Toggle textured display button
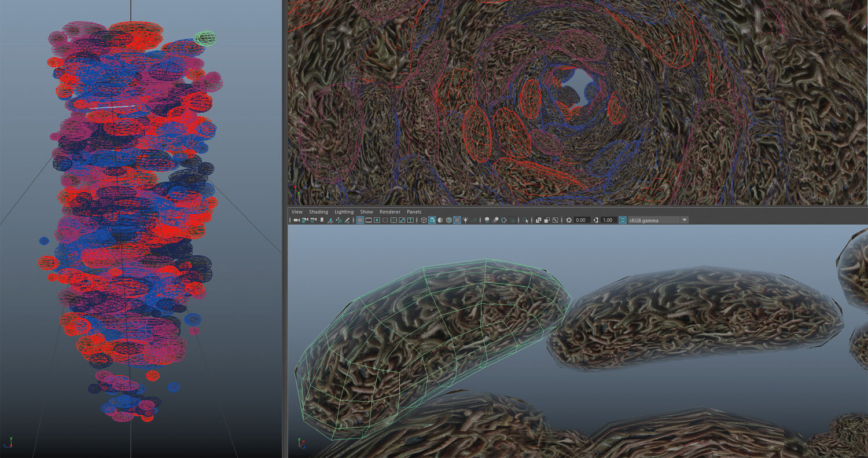Viewport: 868px width, 458px height. point(457,220)
